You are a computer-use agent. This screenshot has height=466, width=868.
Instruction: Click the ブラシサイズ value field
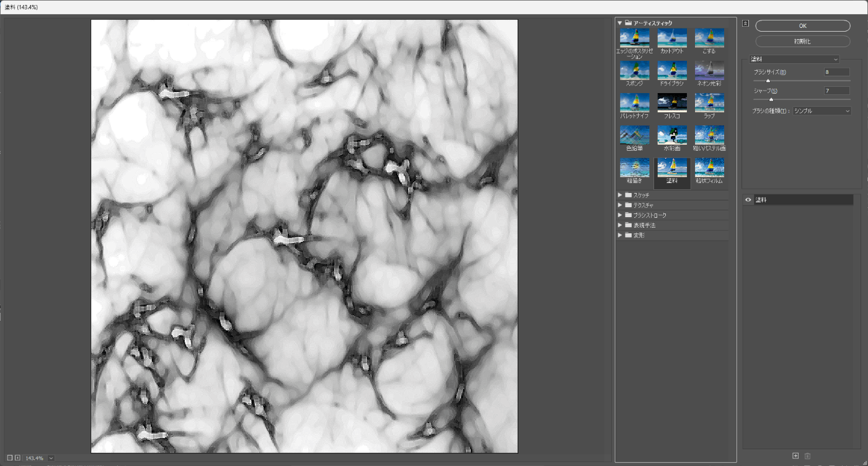(x=836, y=72)
